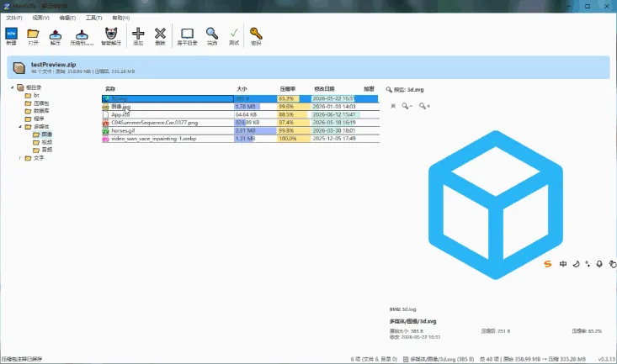This screenshot has width=617, height=364.
Task: Sort by the 修改日期 column header
Action: [324, 89]
